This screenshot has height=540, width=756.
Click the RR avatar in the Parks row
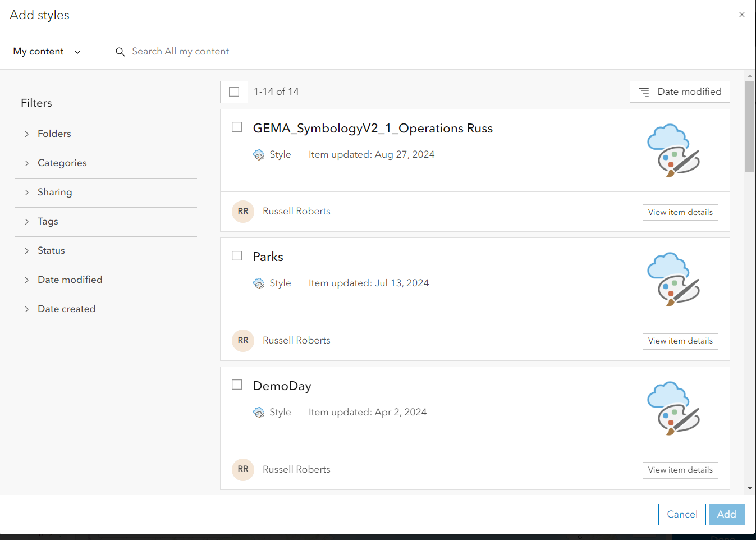(242, 340)
